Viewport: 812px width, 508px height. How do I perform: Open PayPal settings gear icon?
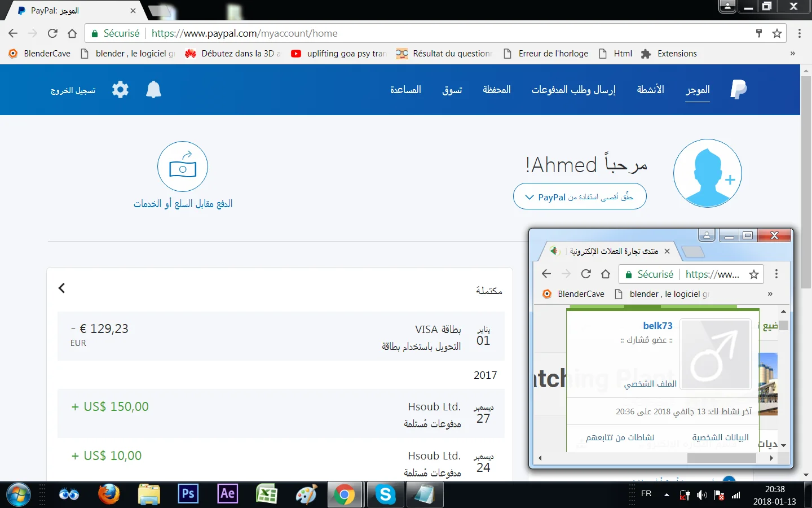[120, 90]
